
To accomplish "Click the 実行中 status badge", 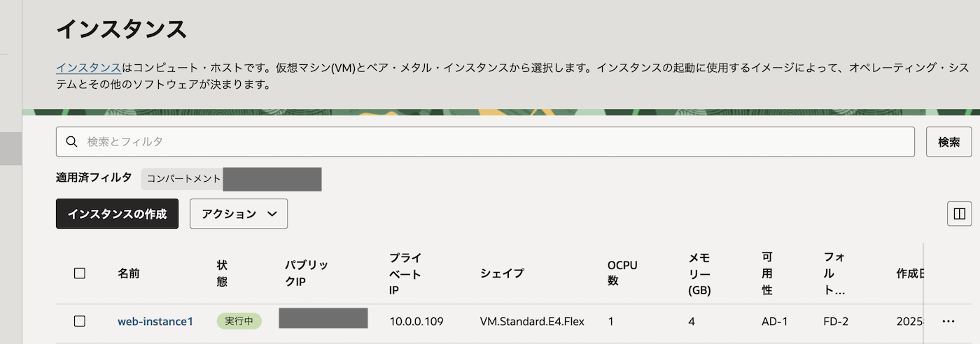I will [239, 322].
